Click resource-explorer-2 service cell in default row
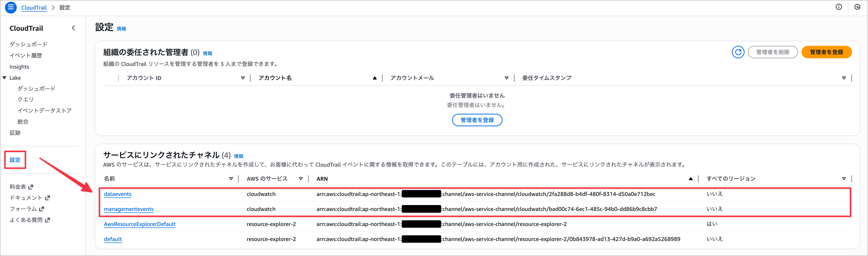The image size is (868, 256). (x=271, y=239)
